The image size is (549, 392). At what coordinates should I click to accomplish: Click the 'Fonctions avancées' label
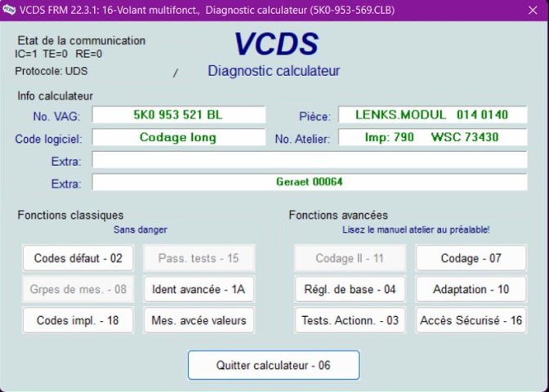pyautogui.click(x=338, y=215)
